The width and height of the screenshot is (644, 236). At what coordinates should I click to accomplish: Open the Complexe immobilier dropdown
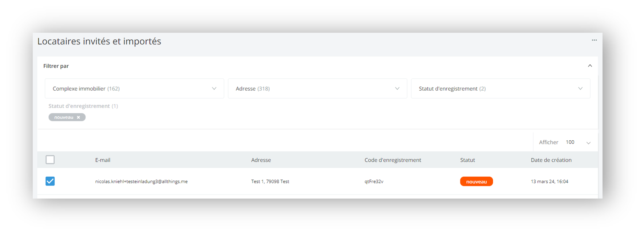click(134, 88)
